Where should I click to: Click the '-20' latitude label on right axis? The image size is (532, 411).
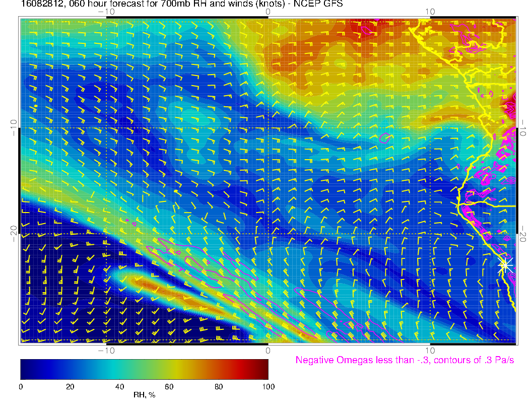pyautogui.click(x=523, y=234)
